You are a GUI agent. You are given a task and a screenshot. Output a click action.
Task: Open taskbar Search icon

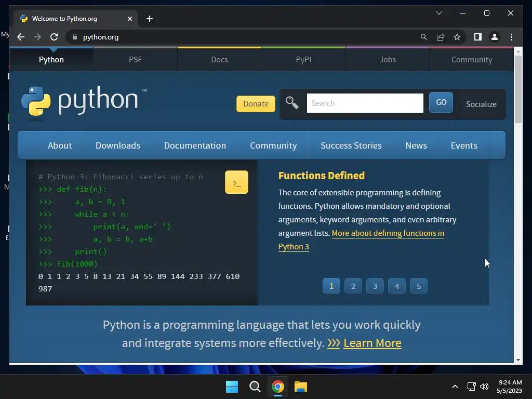coord(255,387)
